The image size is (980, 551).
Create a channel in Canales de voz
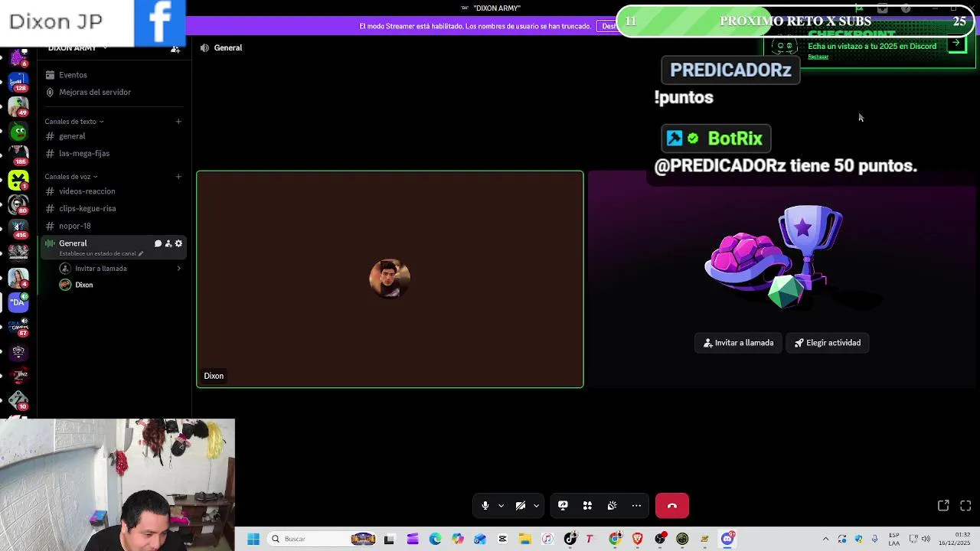(178, 177)
